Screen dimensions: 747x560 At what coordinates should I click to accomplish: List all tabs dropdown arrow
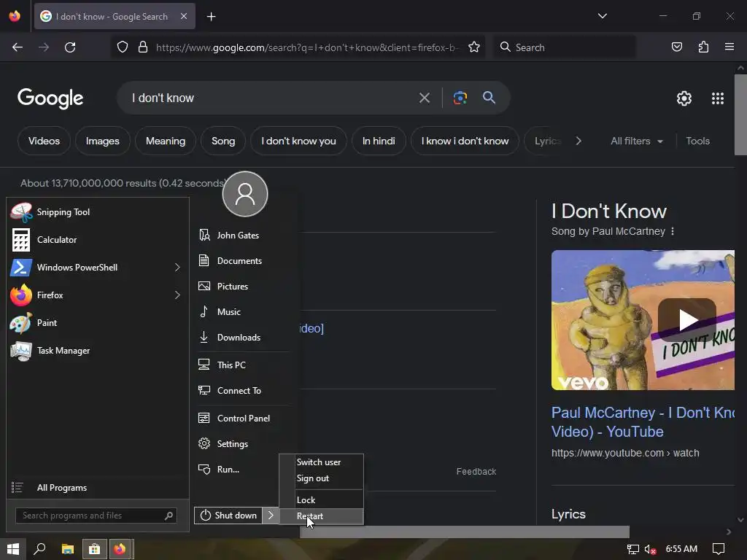pos(602,16)
